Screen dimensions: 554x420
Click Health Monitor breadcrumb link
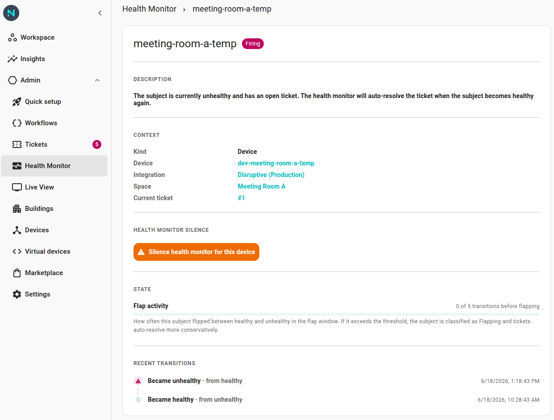tap(149, 9)
